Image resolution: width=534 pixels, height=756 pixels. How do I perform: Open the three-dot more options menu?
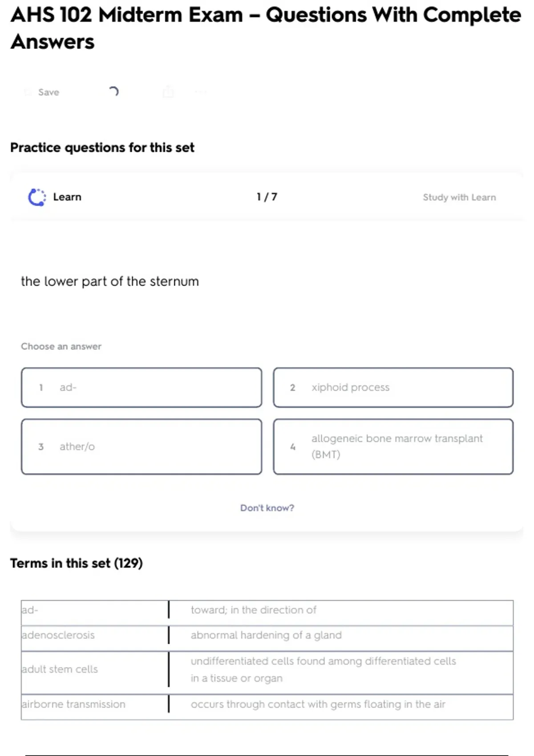click(x=201, y=92)
